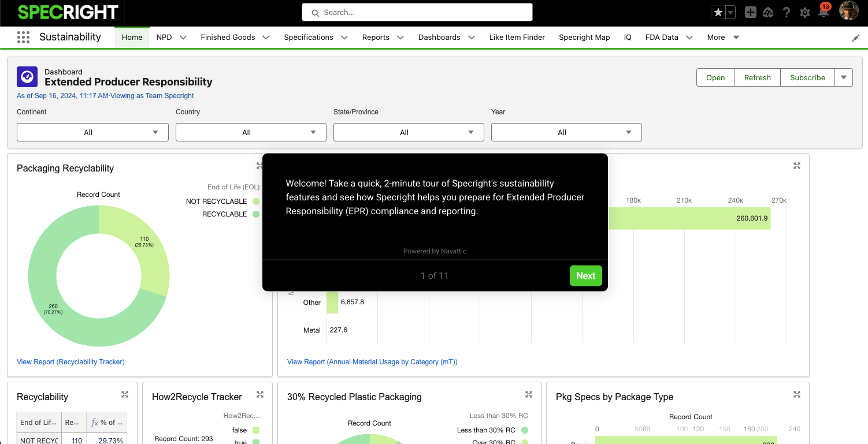Open the Setup gear icon

pyautogui.click(x=804, y=12)
